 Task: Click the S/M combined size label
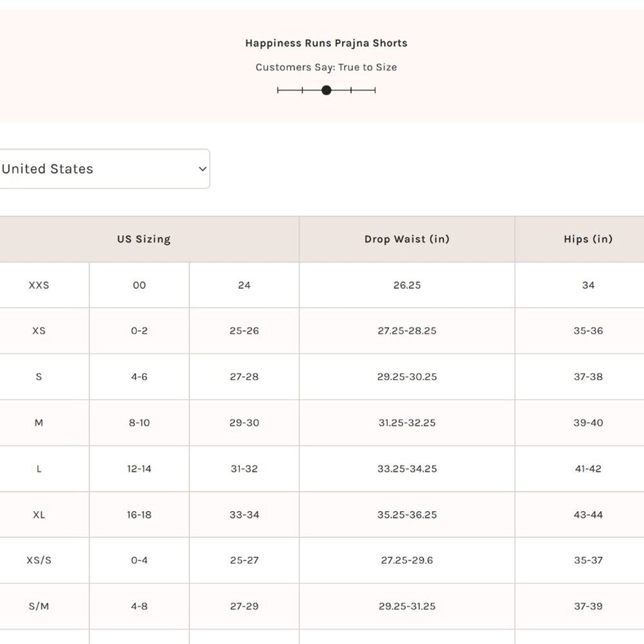[x=39, y=606]
